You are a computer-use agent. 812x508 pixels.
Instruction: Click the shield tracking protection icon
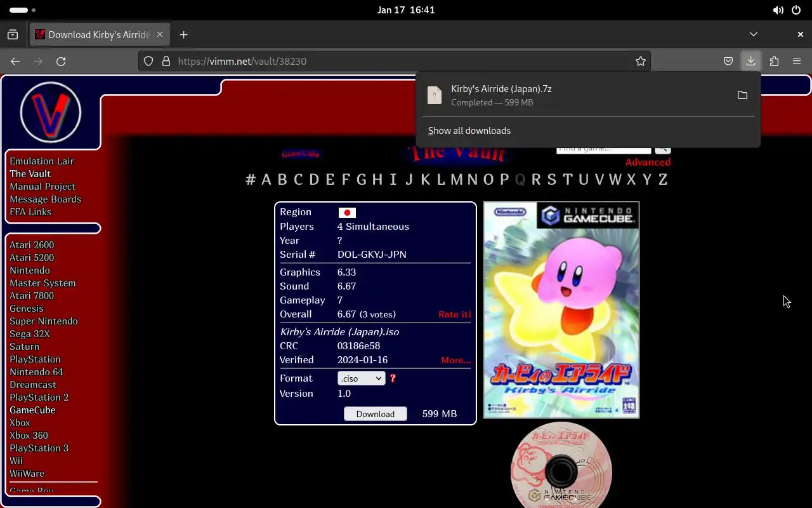148,61
